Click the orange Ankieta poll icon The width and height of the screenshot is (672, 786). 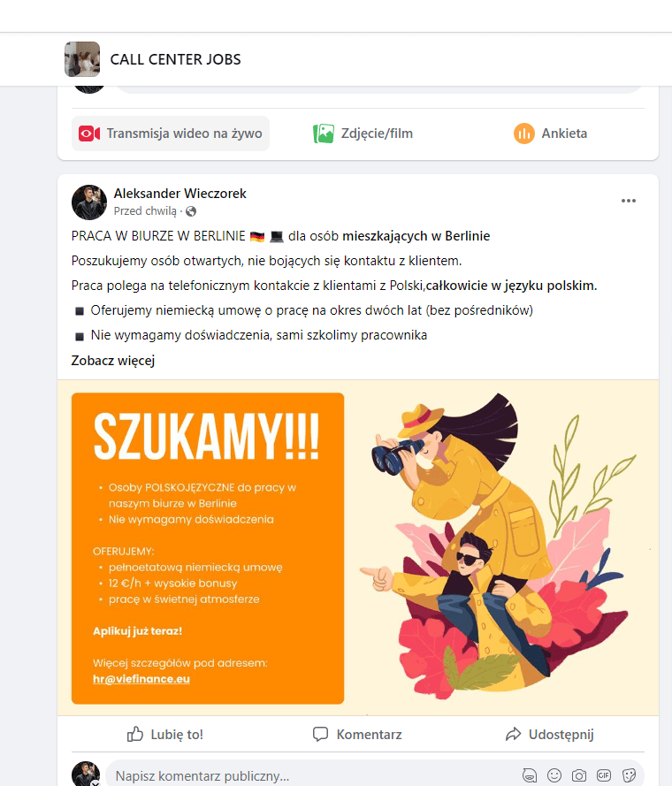[x=524, y=134]
